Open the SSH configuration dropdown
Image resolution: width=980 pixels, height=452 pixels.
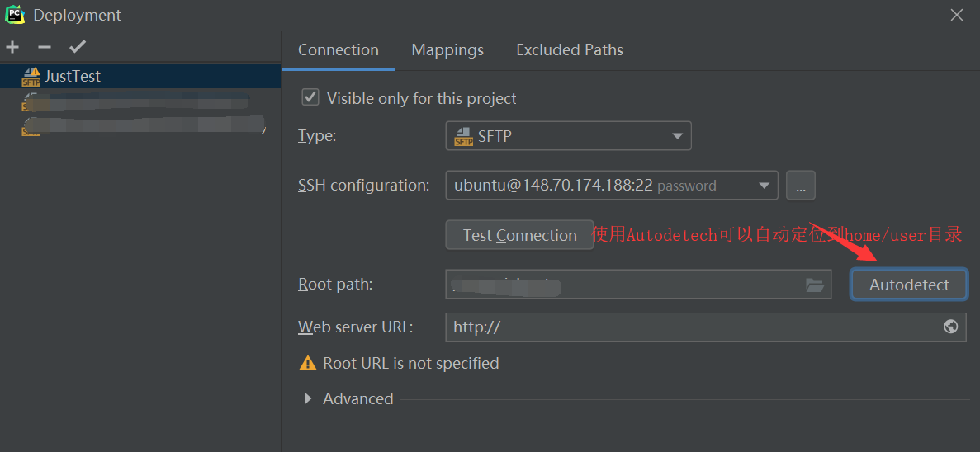click(x=611, y=186)
